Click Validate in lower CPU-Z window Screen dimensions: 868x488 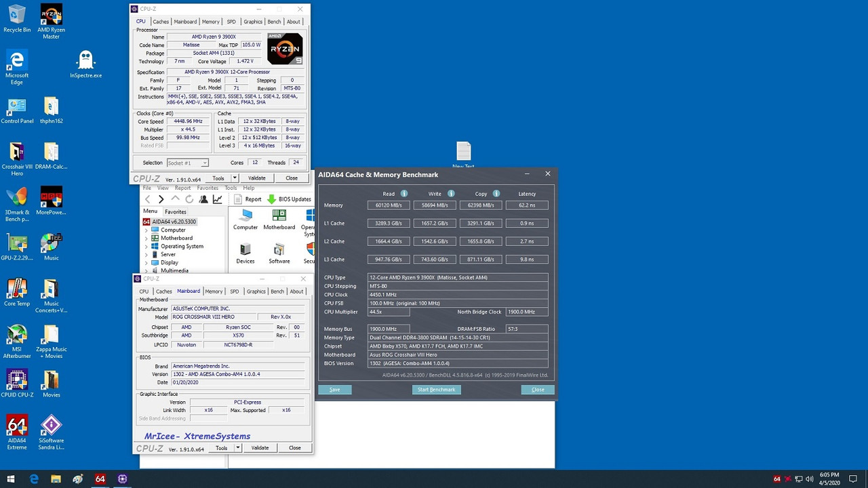click(260, 448)
